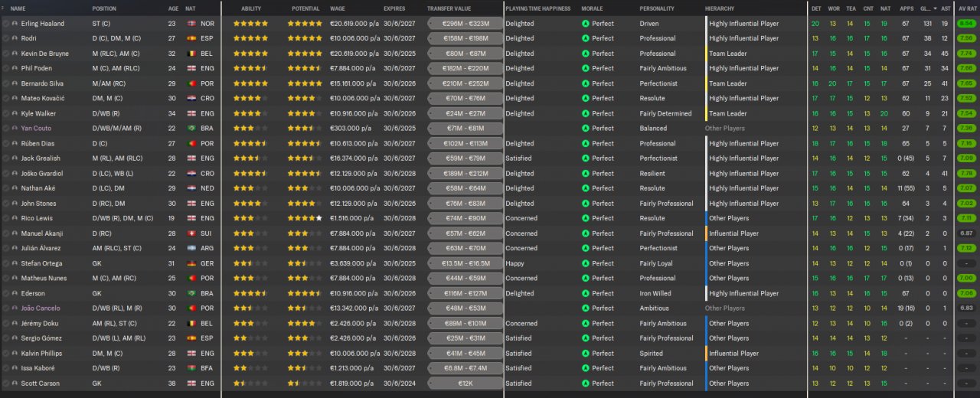Screen dimensions: 980x398
Task: Click the green morale icon in Kalvin Phillips's row
Action: coord(586,354)
